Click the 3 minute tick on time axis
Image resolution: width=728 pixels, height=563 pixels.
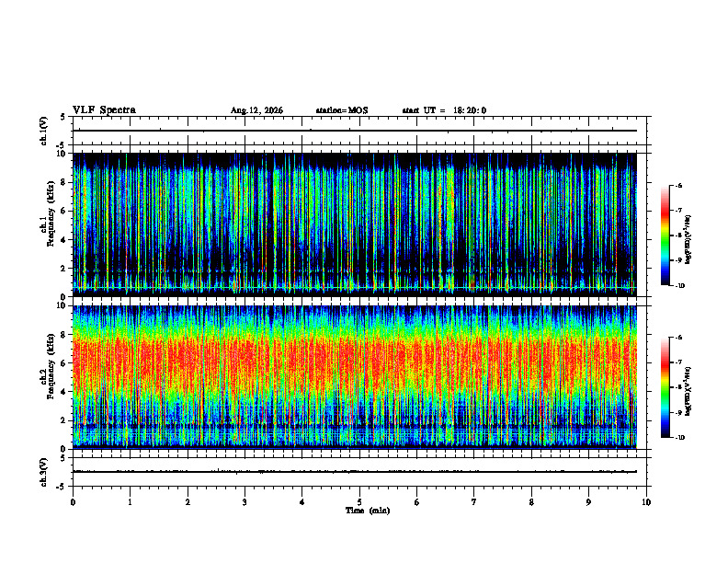245,502
